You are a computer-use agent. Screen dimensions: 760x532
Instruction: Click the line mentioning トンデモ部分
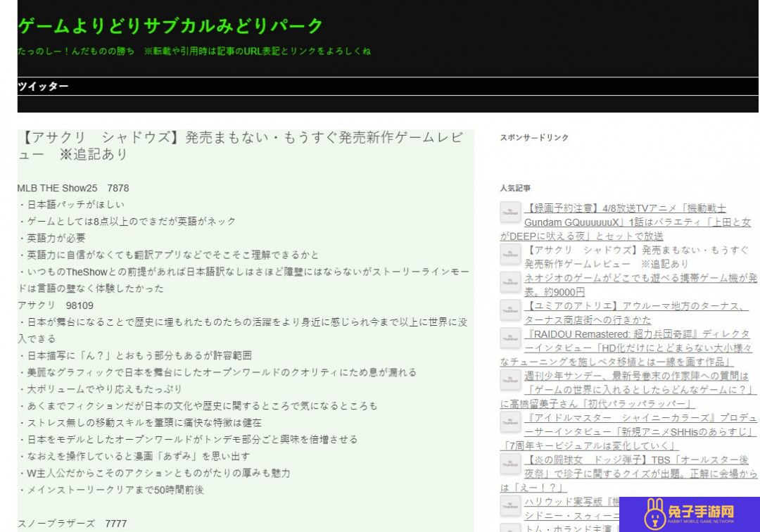click(x=188, y=439)
